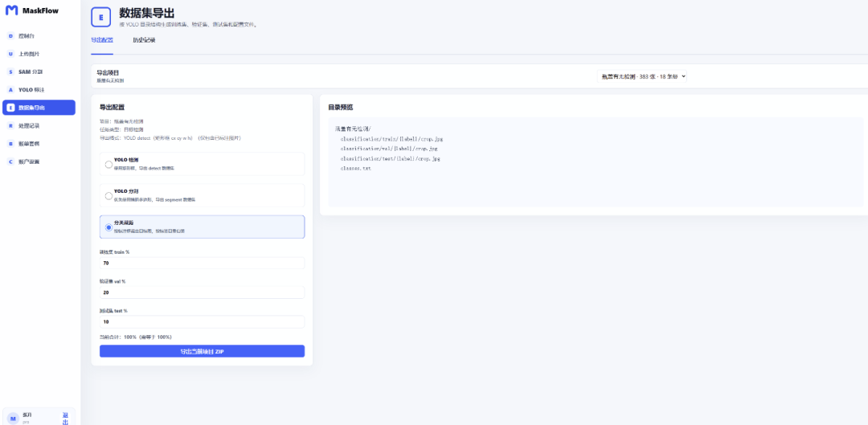The width and height of the screenshot is (868, 425).
Task: Open the upload images page via its U icon
Action: click(x=10, y=55)
